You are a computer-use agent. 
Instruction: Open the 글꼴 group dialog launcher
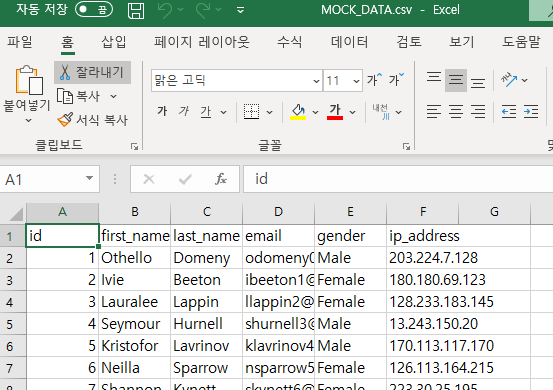tap(406, 146)
